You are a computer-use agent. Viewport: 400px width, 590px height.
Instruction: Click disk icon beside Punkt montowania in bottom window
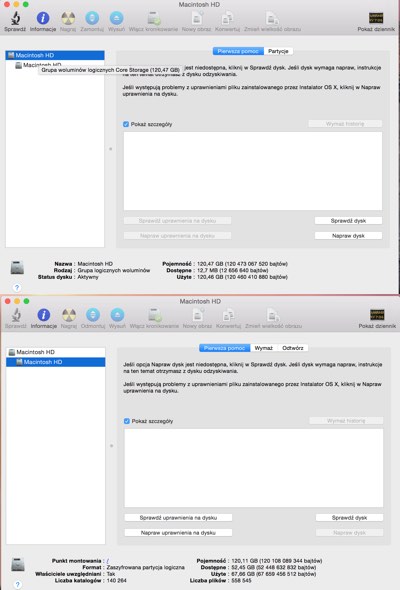pyautogui.click(x=18, y=564)
